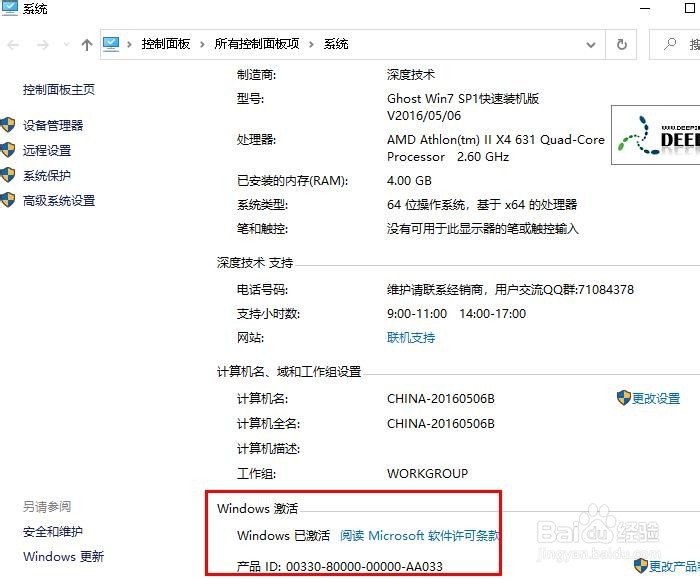
Task: Click shield icon next to 更改设置
Action: 624,398
